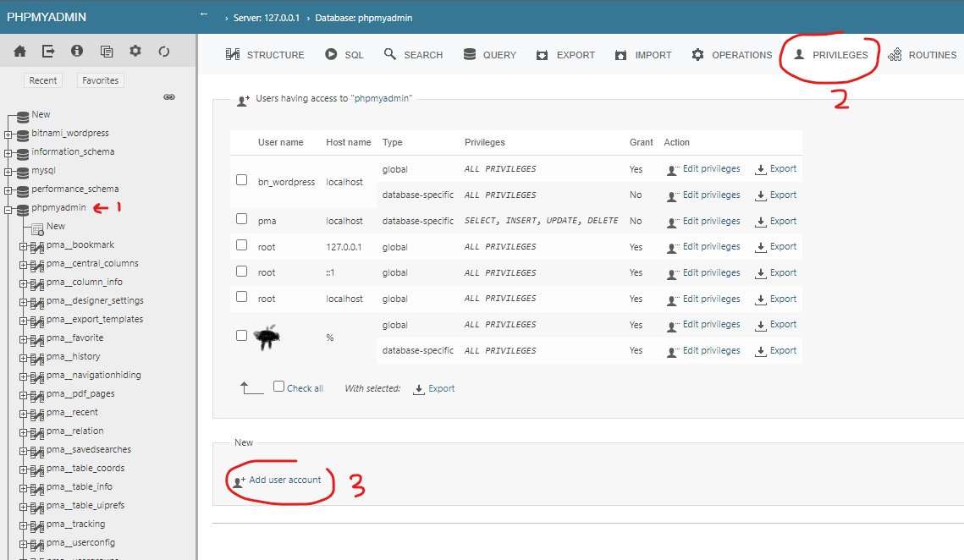Collapse the phpmyadmin database node
This screenshot has height=560, width=964.
[8, 210]
